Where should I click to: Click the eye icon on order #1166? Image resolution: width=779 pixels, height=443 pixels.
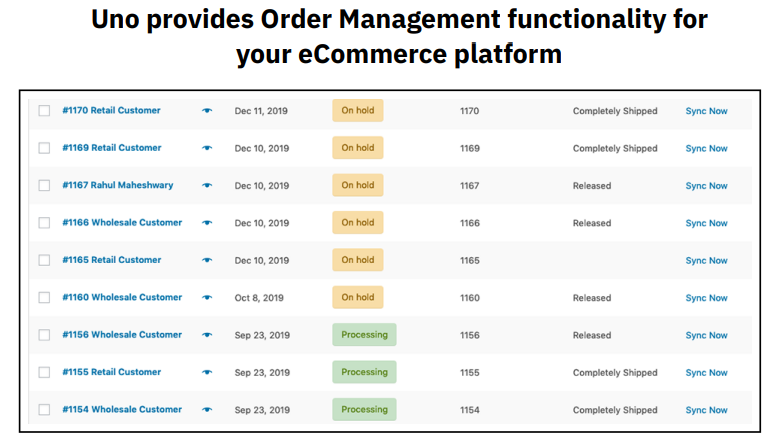pos(207,223)
